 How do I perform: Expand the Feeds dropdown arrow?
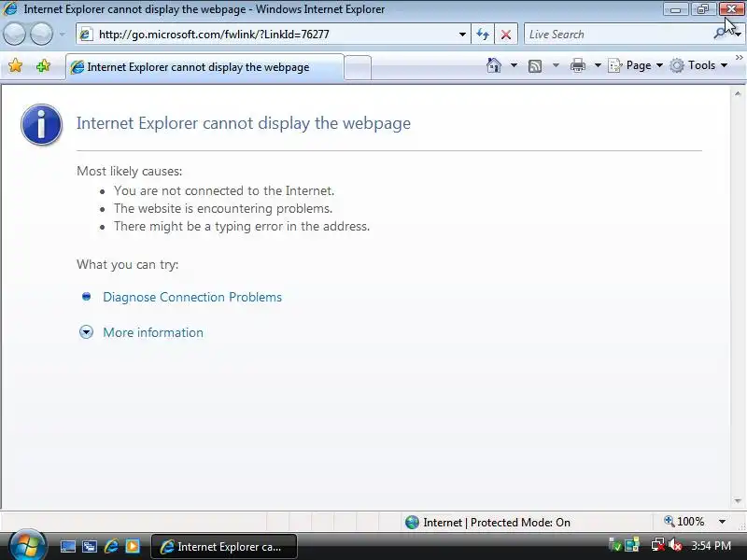coord(556,65)
